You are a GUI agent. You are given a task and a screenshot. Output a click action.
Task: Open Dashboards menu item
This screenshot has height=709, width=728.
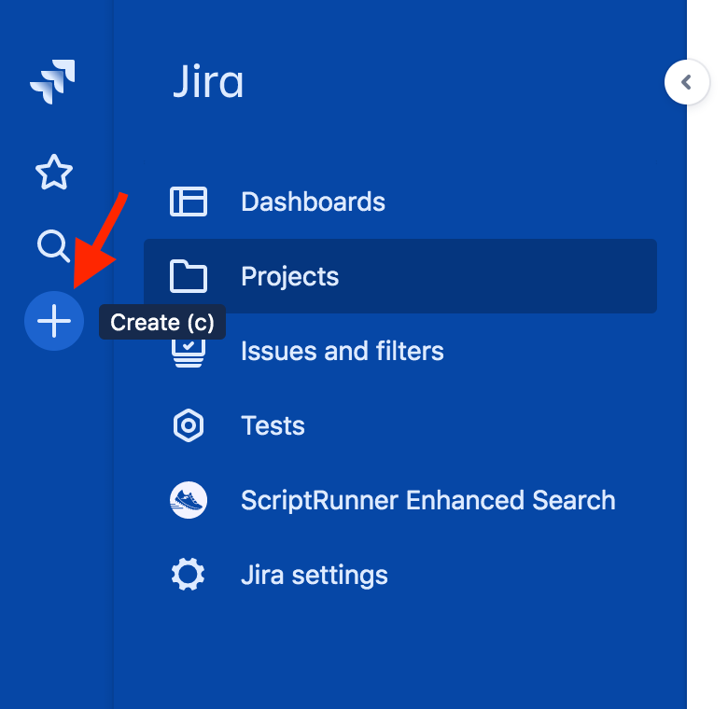pyautogui.click(x=400, y=202)
